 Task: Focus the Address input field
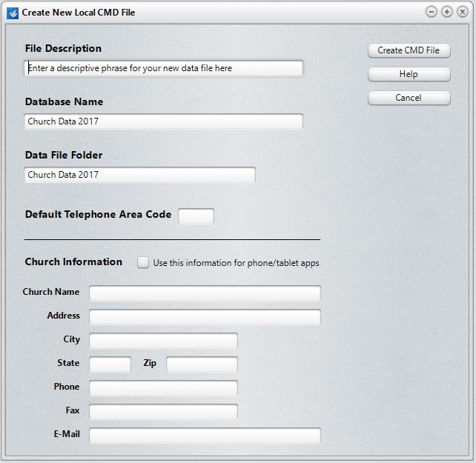(205, 317)
